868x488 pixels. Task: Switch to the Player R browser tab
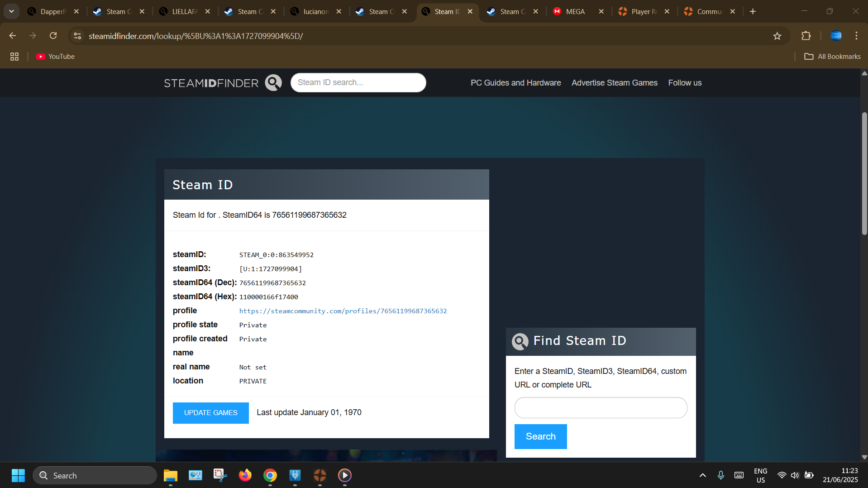643,12
